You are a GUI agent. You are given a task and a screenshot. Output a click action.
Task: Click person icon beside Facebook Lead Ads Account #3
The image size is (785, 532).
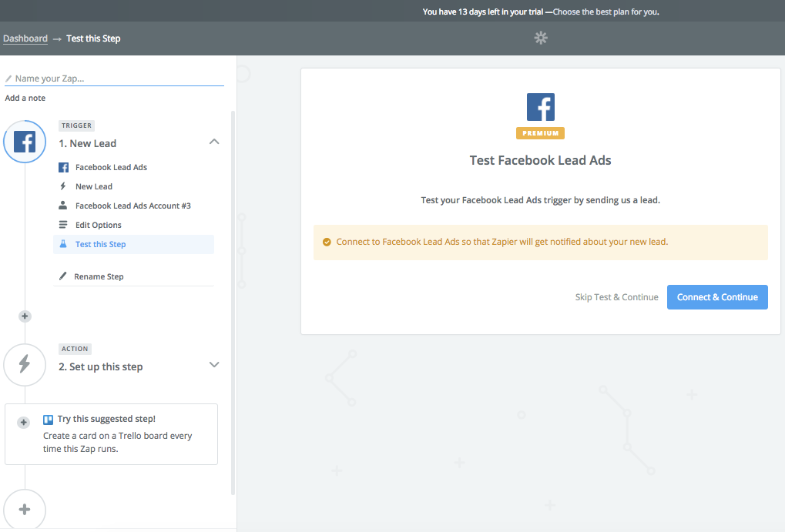click(x=63, y=206)
